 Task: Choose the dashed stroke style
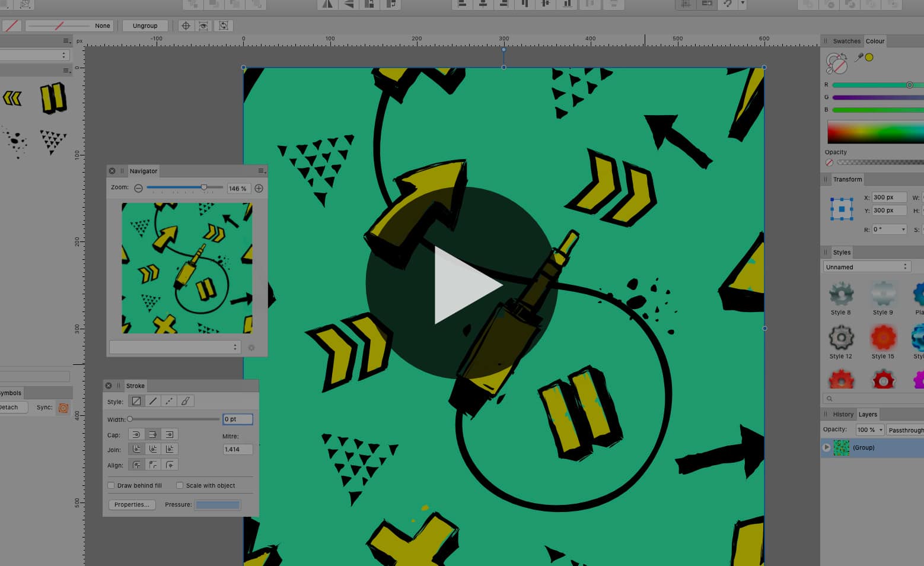(168, 400)
